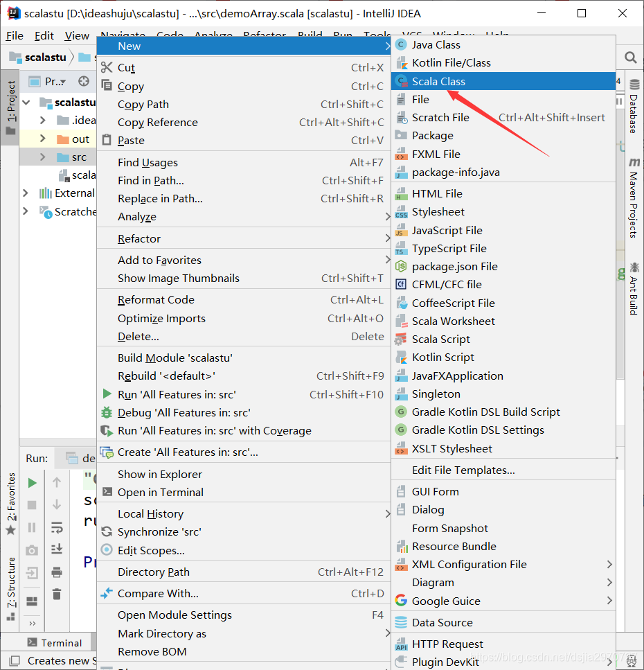Image resolution: width=644 pixels, height=670 pixels.
Task: Choose Find Usages from the context menu
Action: pos(244,162)
